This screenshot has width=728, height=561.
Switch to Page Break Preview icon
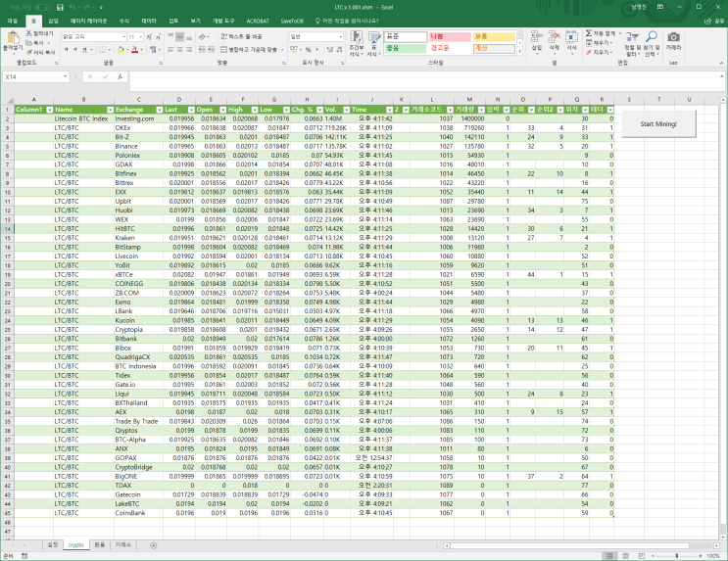[641, 555]
